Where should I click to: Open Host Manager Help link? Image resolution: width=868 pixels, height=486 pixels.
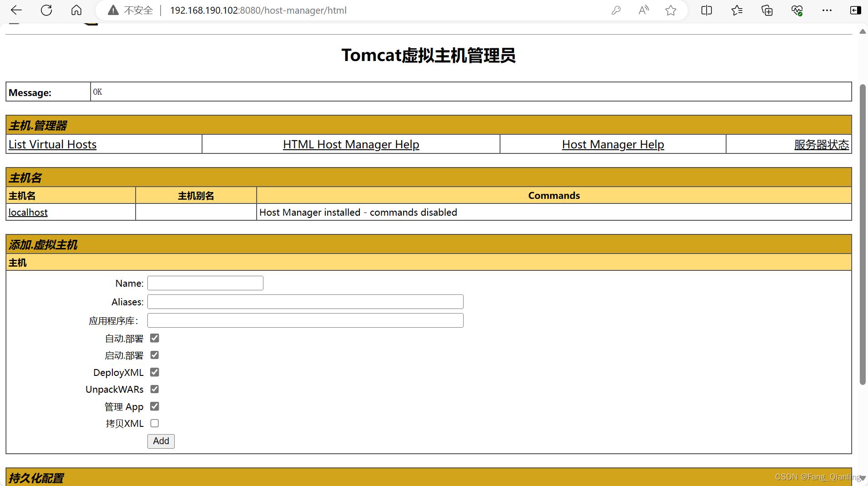coord(613,144)
